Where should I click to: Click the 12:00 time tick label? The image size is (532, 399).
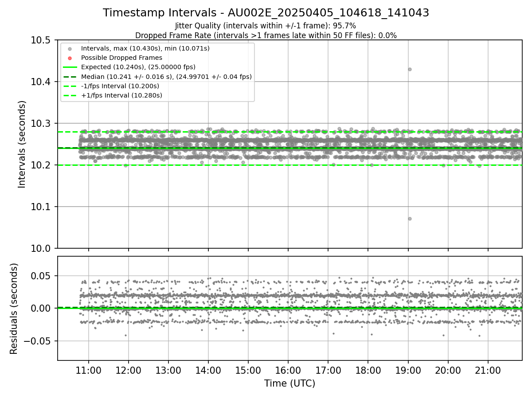128,370
